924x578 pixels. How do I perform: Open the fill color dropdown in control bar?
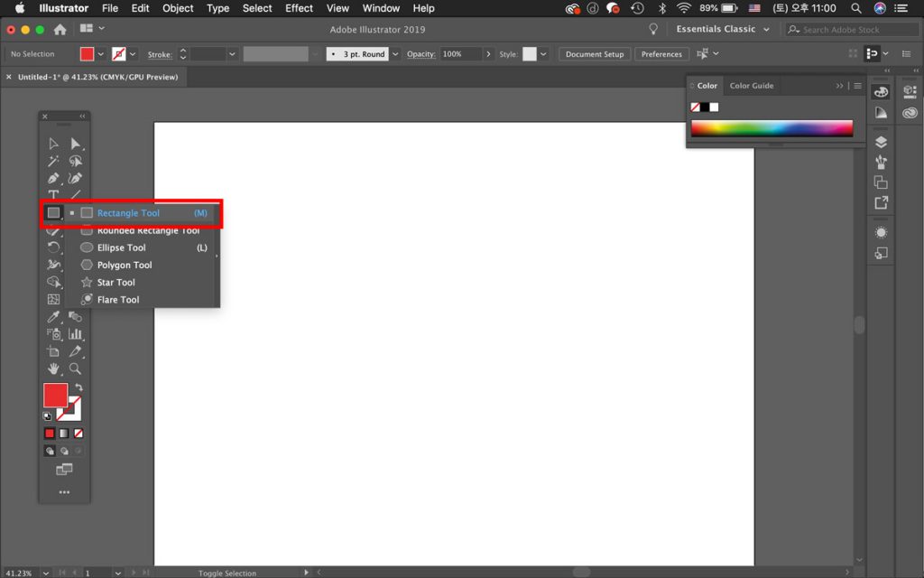pyautogui.click(x=101, y=54)
